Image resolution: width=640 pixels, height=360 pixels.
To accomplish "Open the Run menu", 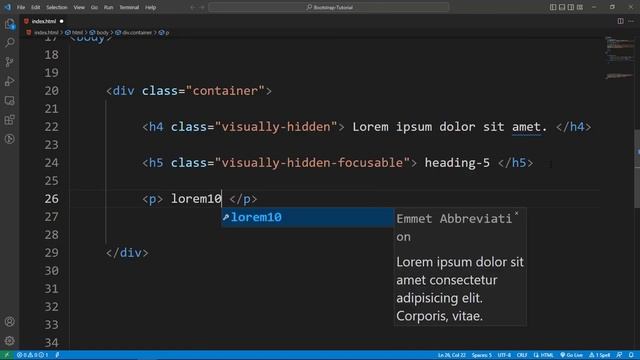I will coord(108,7).
